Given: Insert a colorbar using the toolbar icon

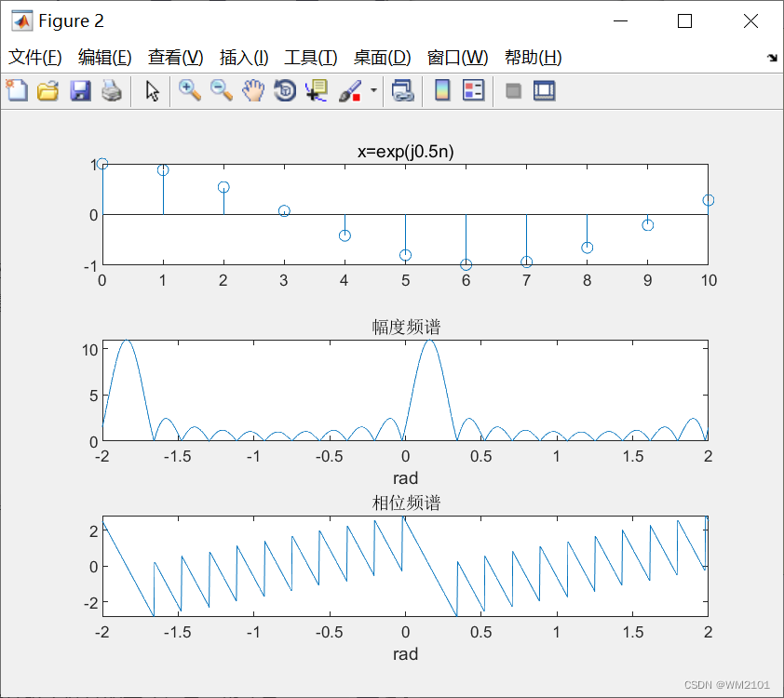Looking at the screenshot, I should click(442, 91).
